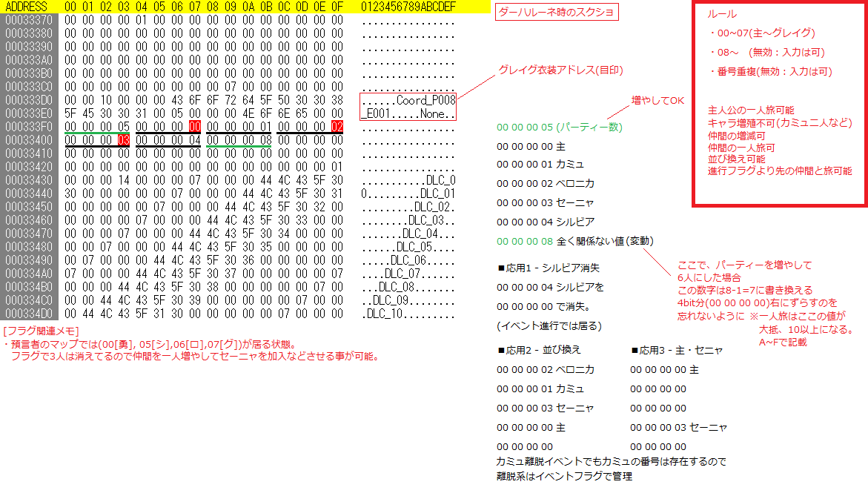Select the 0F column header

click(337, 7)
